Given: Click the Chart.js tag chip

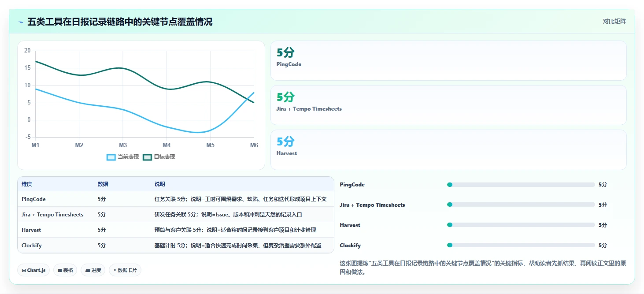Looking at the screenshot, I should coord(33,270).
